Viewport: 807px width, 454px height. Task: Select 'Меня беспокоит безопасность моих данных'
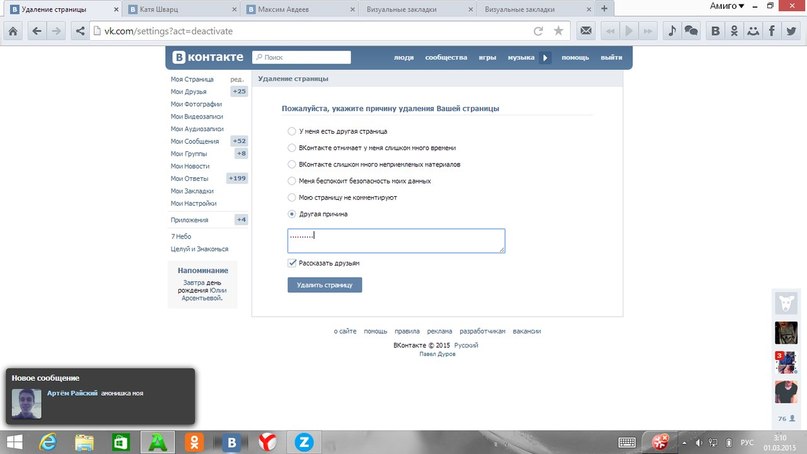292,181
